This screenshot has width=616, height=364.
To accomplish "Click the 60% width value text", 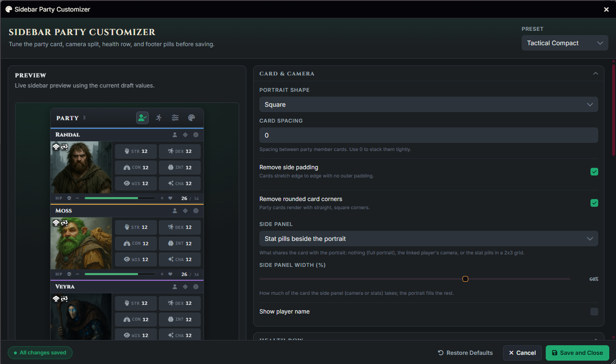I will point(594,279).
